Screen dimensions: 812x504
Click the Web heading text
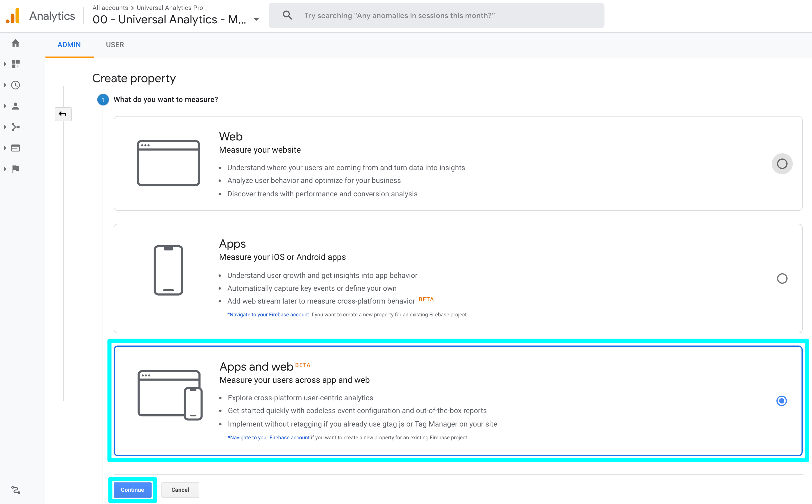click(231, 137)
